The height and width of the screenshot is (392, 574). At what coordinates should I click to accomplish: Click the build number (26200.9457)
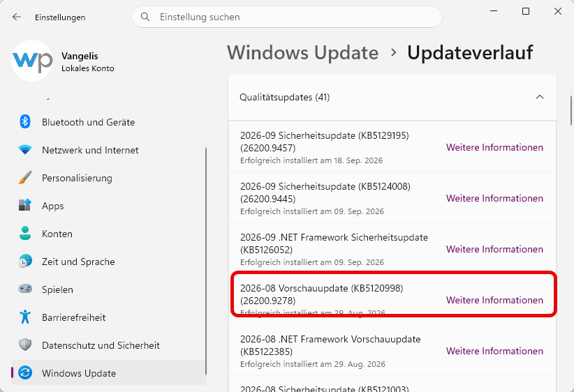click(267, 148)
